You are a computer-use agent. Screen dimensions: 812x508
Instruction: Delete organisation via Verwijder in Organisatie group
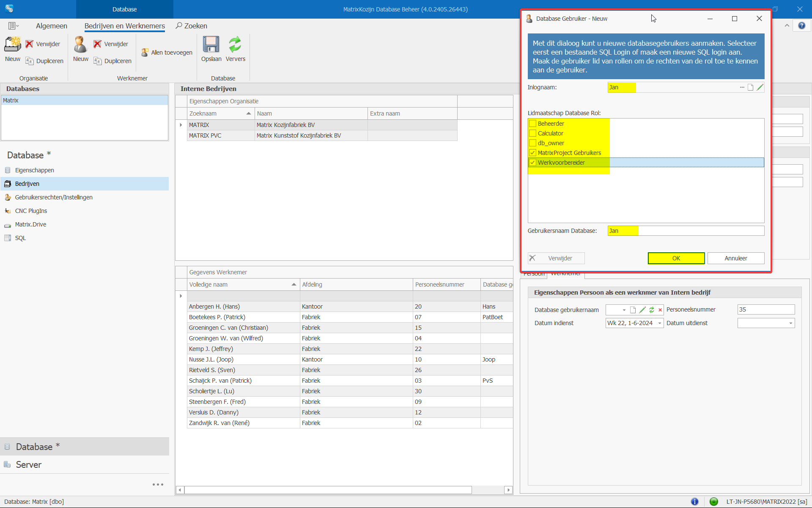[x=43, y=44]
